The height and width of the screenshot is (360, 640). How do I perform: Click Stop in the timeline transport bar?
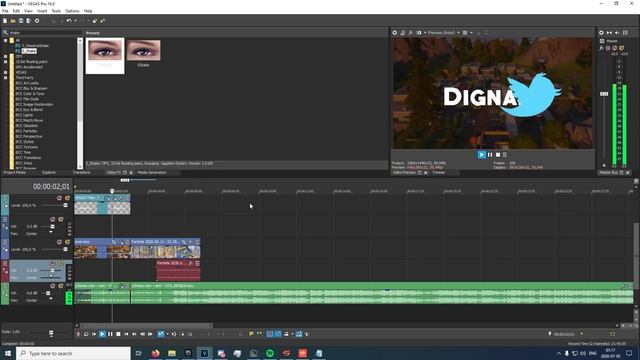118,334
